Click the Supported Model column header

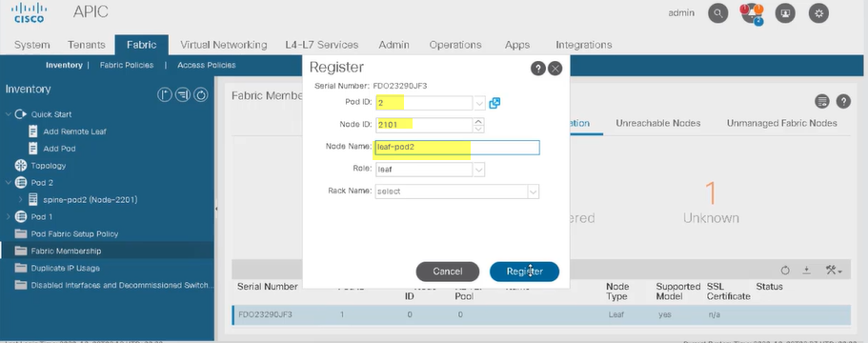(678, 292)
